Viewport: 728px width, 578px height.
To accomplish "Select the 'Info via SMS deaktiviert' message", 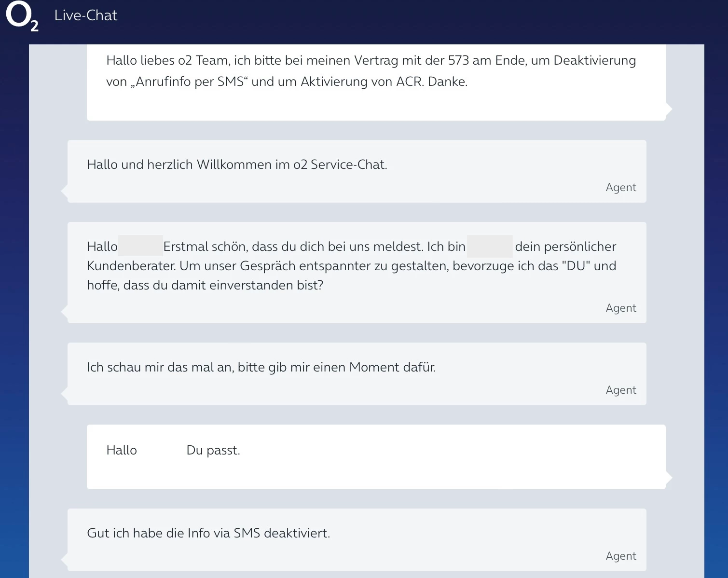I will point(208,533).
